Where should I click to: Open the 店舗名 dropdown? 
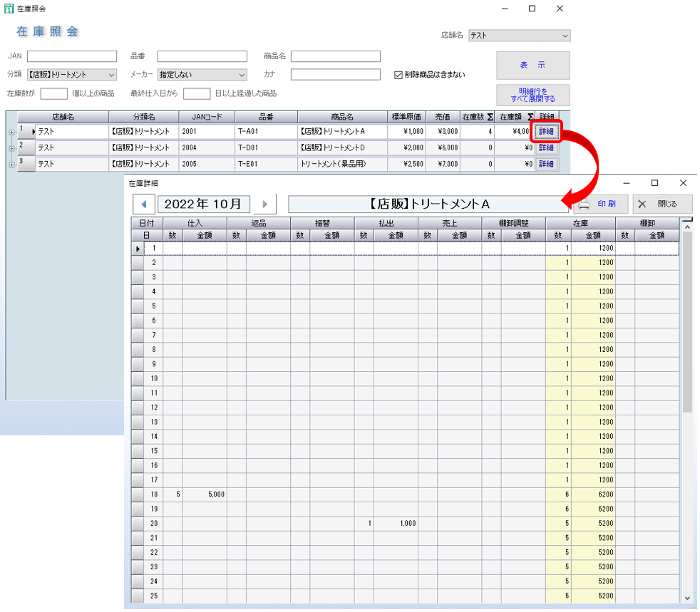[565, 36]
